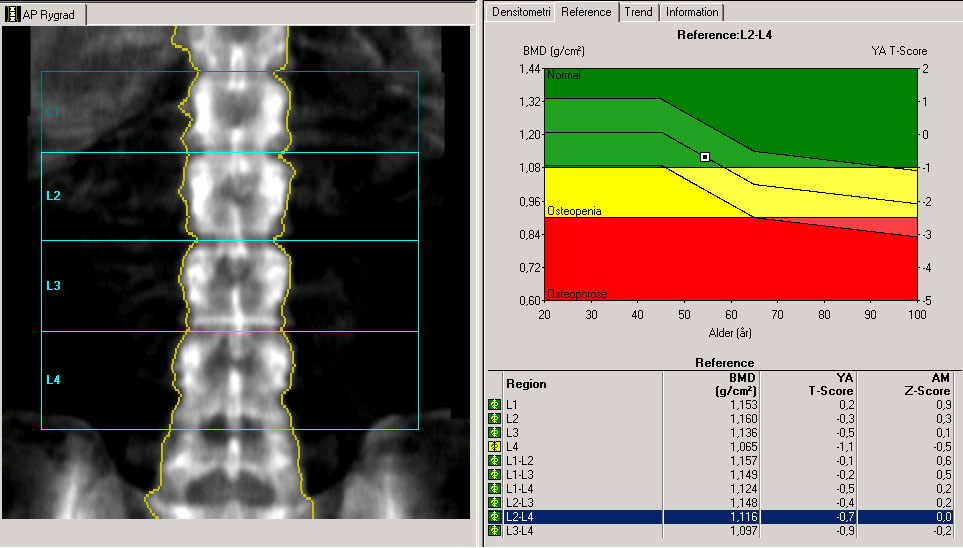Click the status icon for L2-L3 row
This screenshot has width=963, height=548.
pyautogui.click(x=494, y=502)
